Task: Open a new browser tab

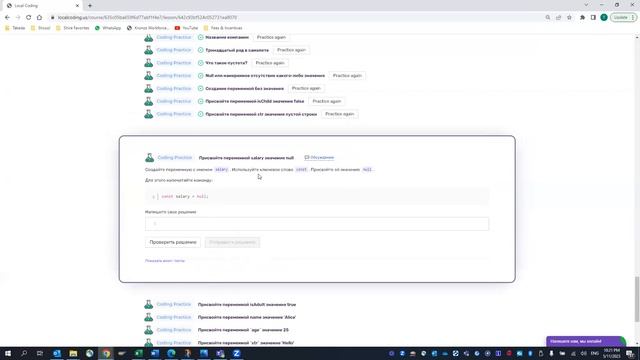Action: 90,6
